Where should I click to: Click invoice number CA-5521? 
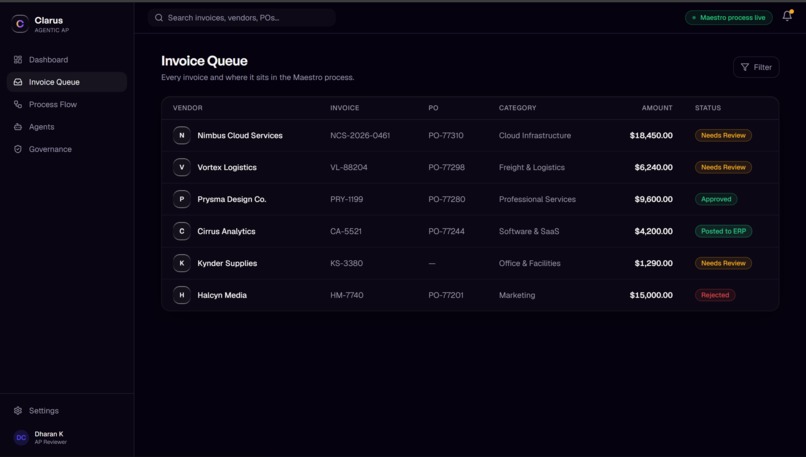pos(345,231)
